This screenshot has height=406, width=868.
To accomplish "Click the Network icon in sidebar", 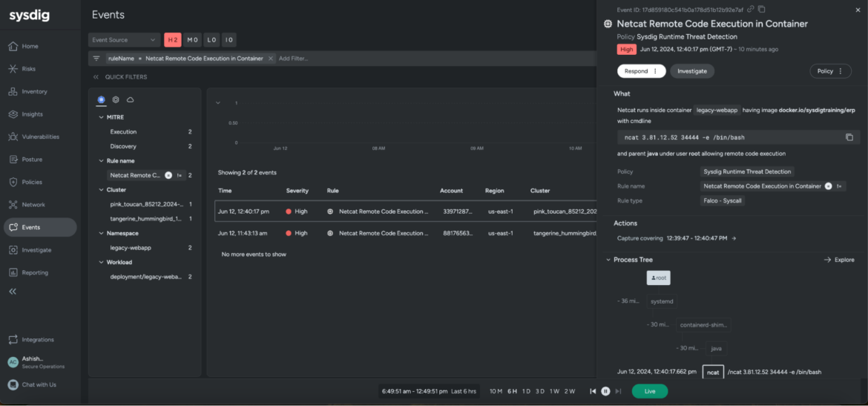I will 13,205.
